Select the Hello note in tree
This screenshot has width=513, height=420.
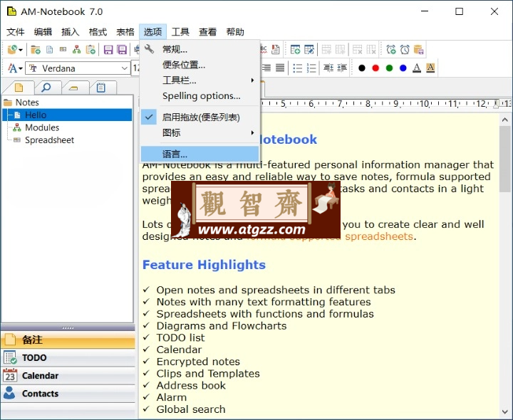click(x=36, y=115)
